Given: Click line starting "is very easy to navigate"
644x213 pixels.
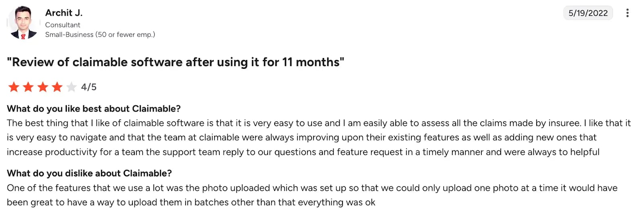Looking at the screenshot, I should tap(301, 138).
